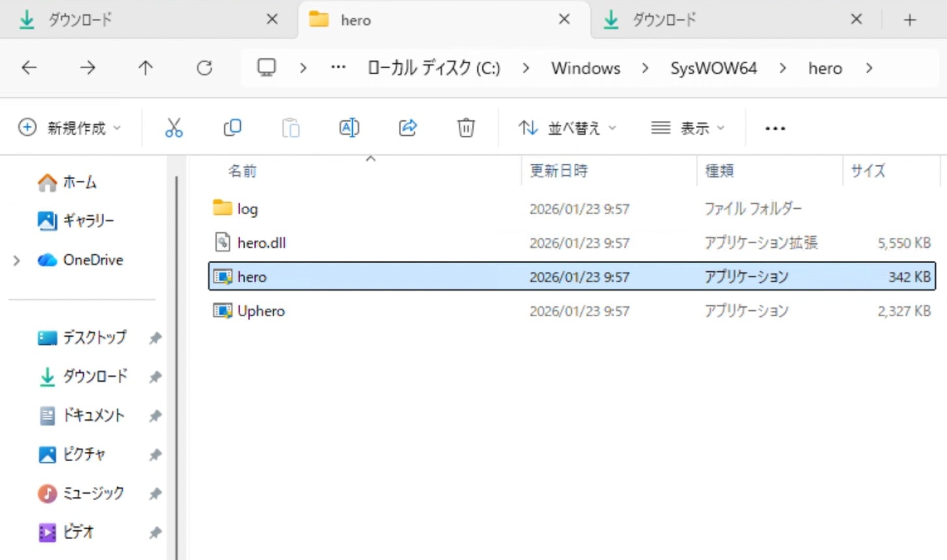Click SysWOW64 in the breadcrumb path

point(713,68)
